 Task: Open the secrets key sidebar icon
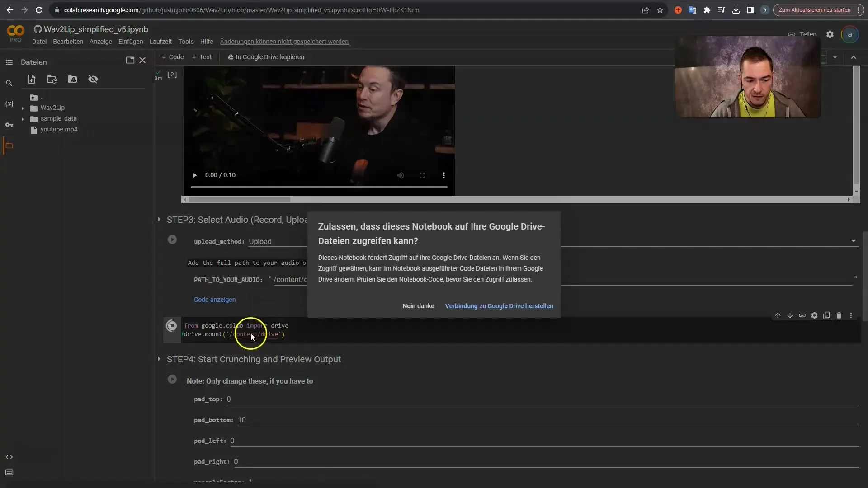pyautogui.click(x=9, y=125)
